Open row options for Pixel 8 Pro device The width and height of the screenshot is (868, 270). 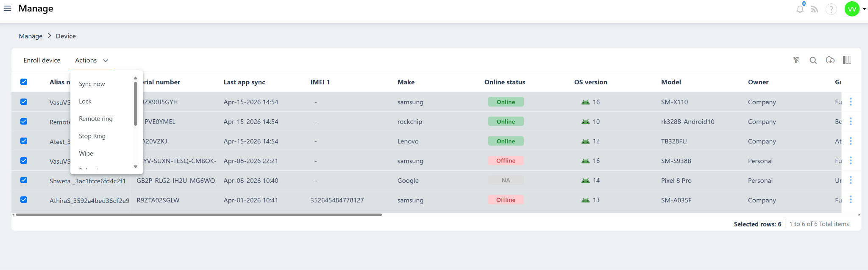tap(851, 180)
